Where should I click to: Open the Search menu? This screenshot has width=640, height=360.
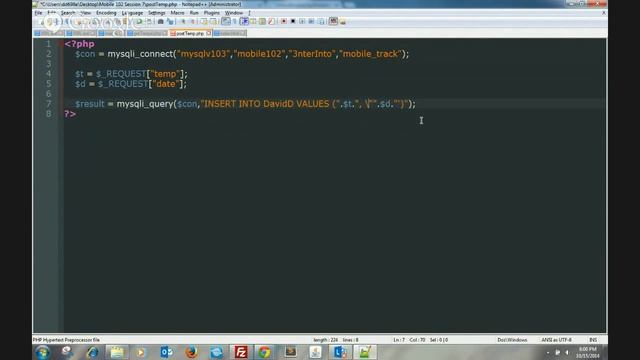coord(68,13)
